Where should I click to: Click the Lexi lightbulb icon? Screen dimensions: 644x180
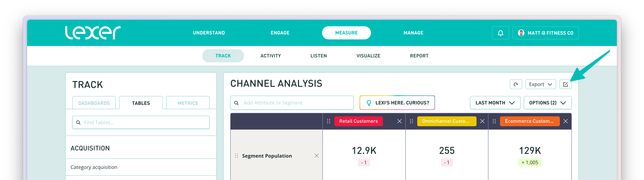click(369, 103)
